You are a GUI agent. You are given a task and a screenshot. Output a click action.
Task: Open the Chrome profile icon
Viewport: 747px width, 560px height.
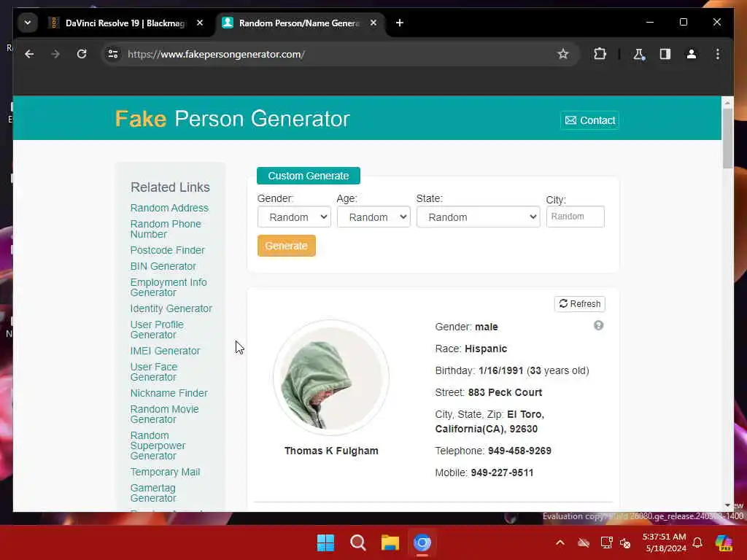click(x=692, y=54)
